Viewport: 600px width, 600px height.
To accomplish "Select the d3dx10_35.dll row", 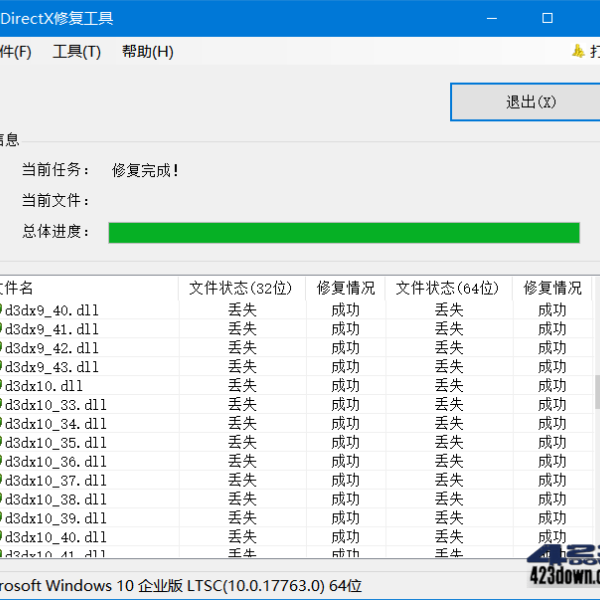I will coord(296,442).
